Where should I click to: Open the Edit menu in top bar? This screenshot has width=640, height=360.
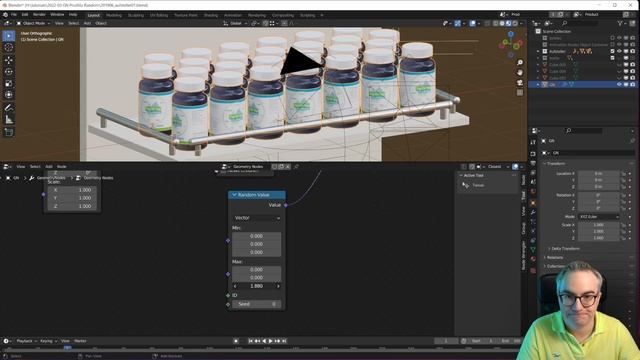point(25,15)
